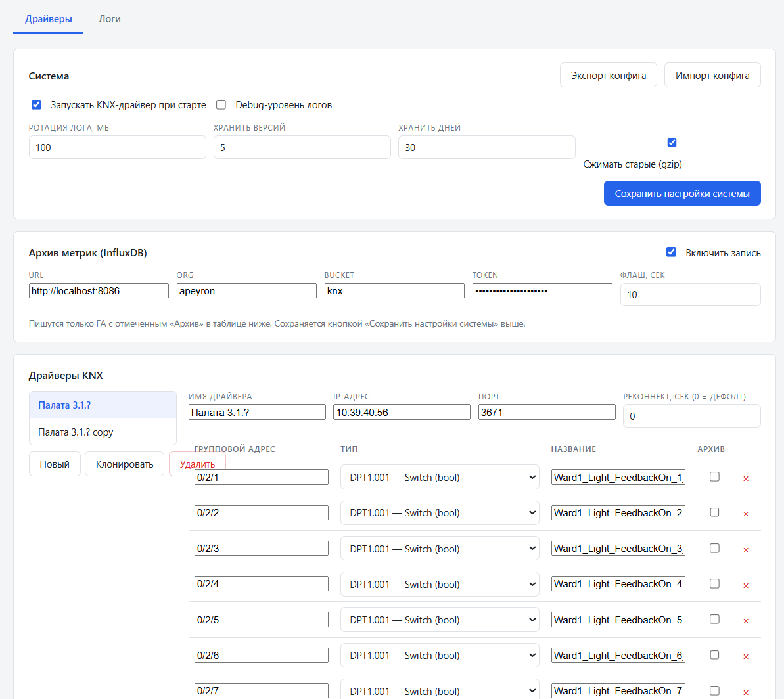Remove the 0/2/2 group address row
Screen dimensions: 784x699
745,514
